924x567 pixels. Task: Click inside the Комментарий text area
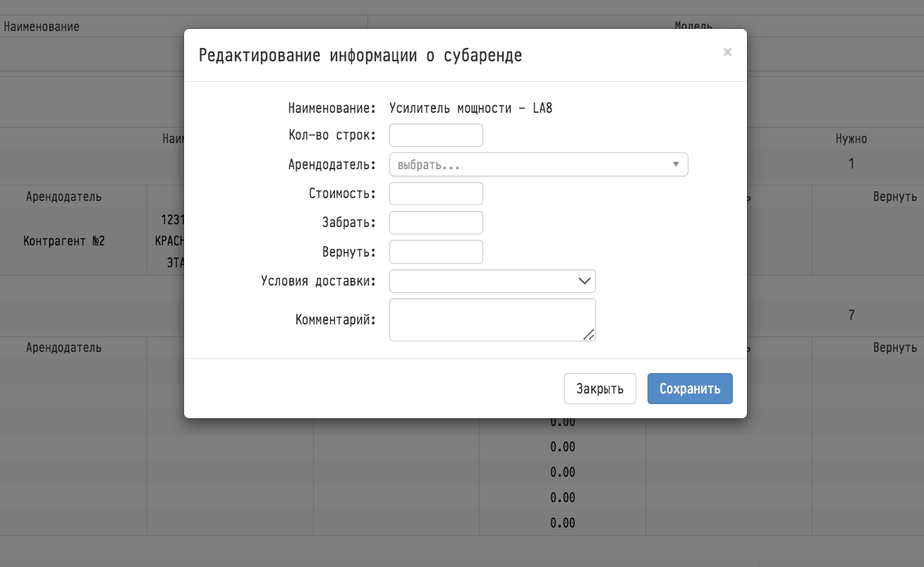click(x=492, y=319)
